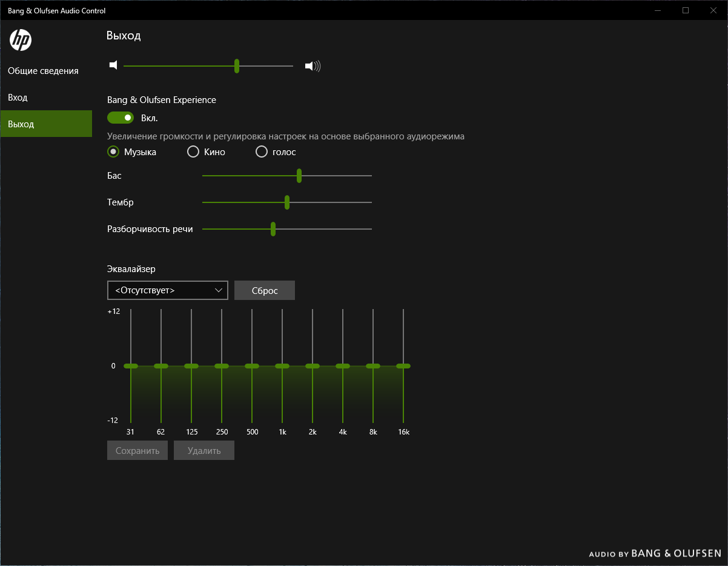Click the loud volume speaker icon

coord(312,66)
